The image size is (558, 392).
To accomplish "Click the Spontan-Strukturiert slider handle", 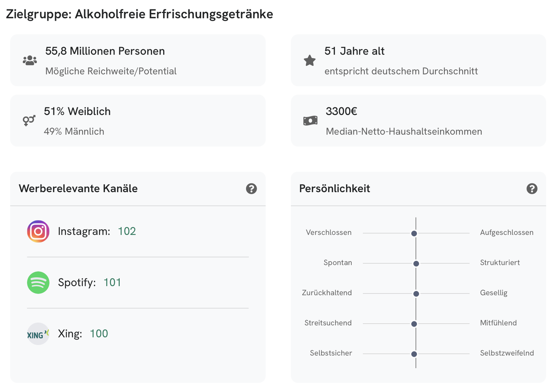I will tap(416, 263).
